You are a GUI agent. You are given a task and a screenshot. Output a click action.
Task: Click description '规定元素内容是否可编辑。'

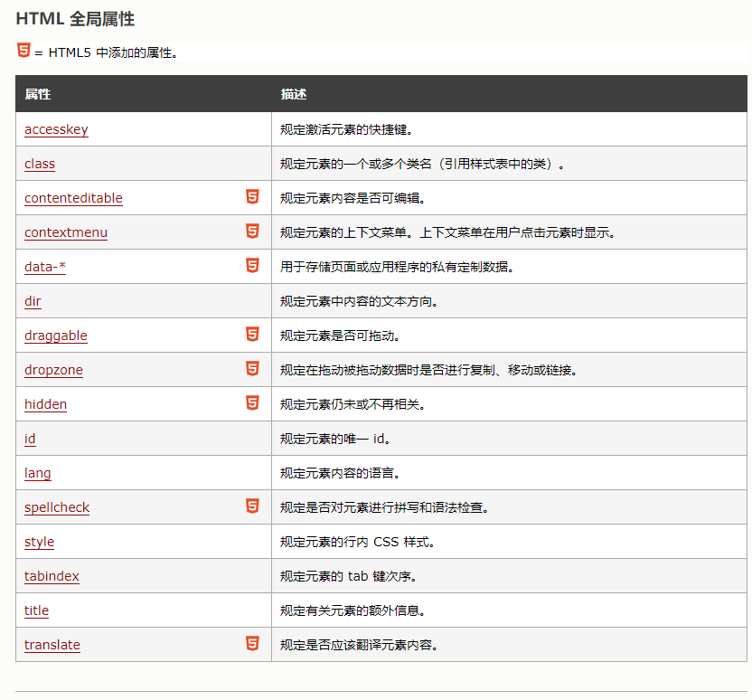[353, 199]
